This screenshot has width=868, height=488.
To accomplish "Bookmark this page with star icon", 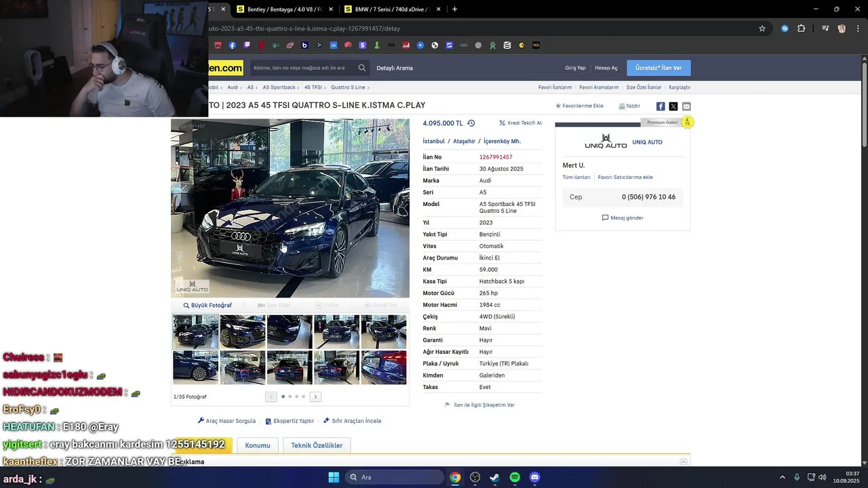I will (762, 28).
